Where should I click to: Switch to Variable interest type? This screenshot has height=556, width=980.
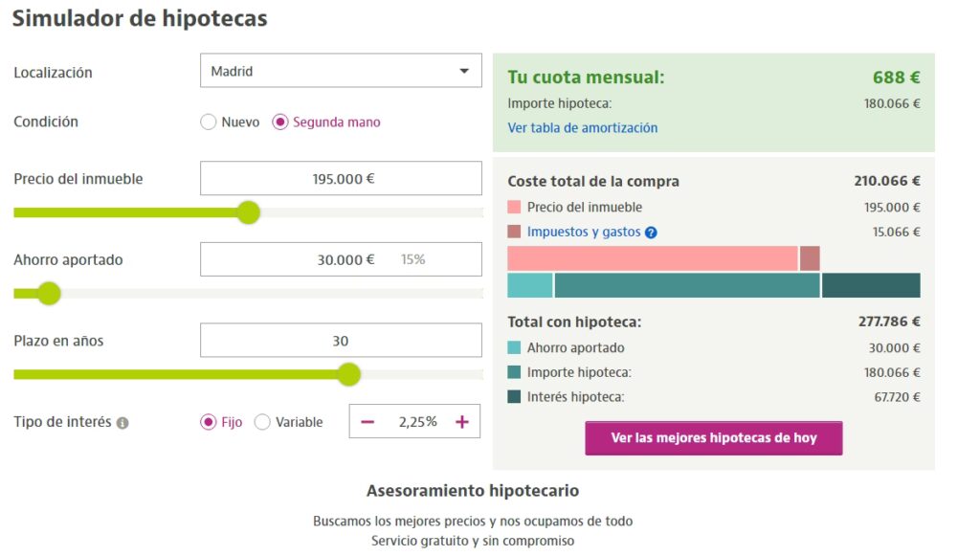point(262,422)
